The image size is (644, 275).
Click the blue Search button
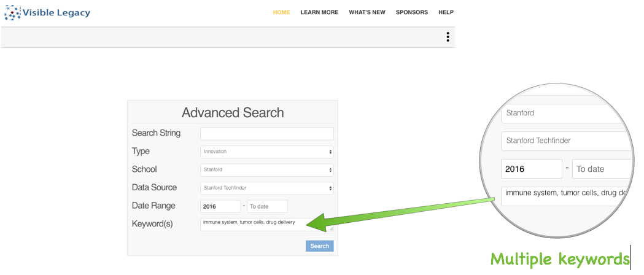tap(319, 246)
